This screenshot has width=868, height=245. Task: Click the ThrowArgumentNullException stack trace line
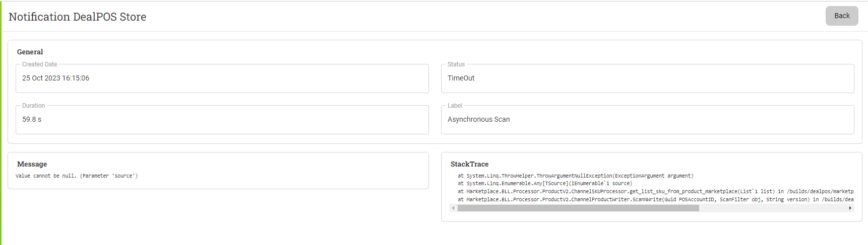click(x=575, y=176)
